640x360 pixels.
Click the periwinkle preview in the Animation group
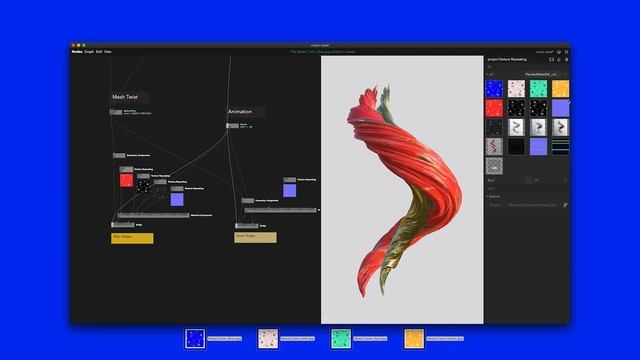point(289,190)
